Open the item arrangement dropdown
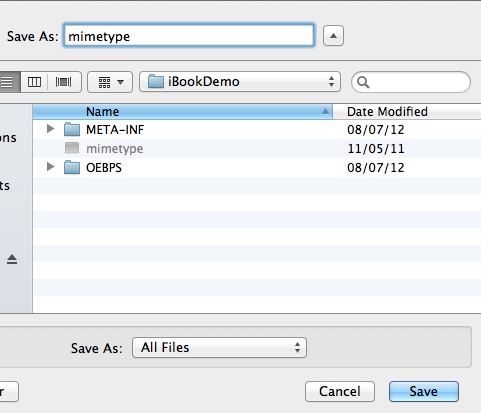Image resolution: width=481 pixels, height=413 pixels. [110, 82]
